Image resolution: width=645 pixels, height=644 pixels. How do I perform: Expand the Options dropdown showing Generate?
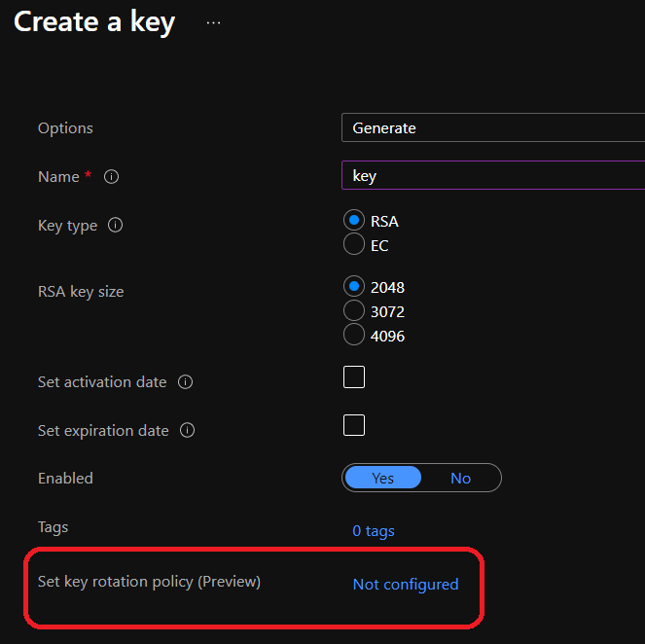[x=492, y=127]
